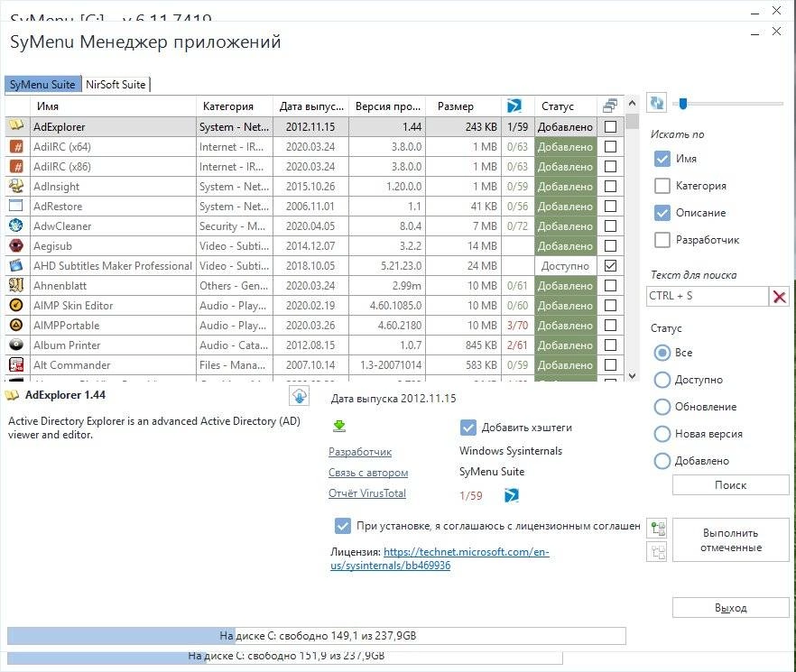
Task: Click the AdiIRC (x64) app icon
Action: click(x=16, y=147)
